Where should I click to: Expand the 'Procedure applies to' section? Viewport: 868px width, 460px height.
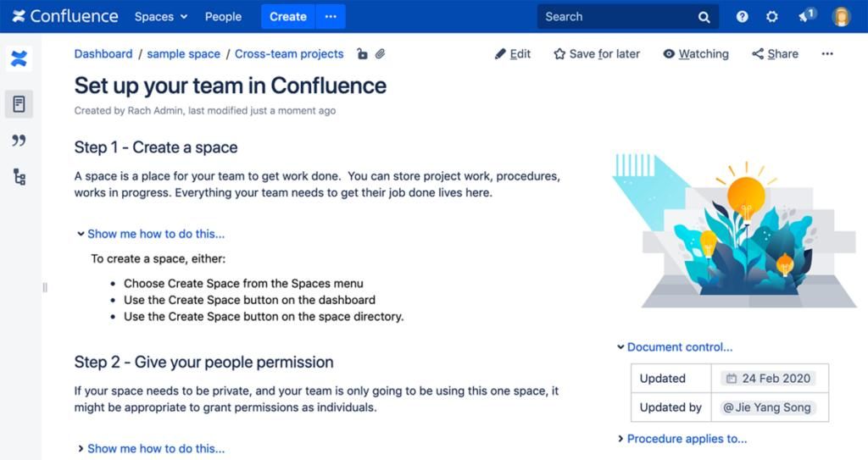(686, 439)
